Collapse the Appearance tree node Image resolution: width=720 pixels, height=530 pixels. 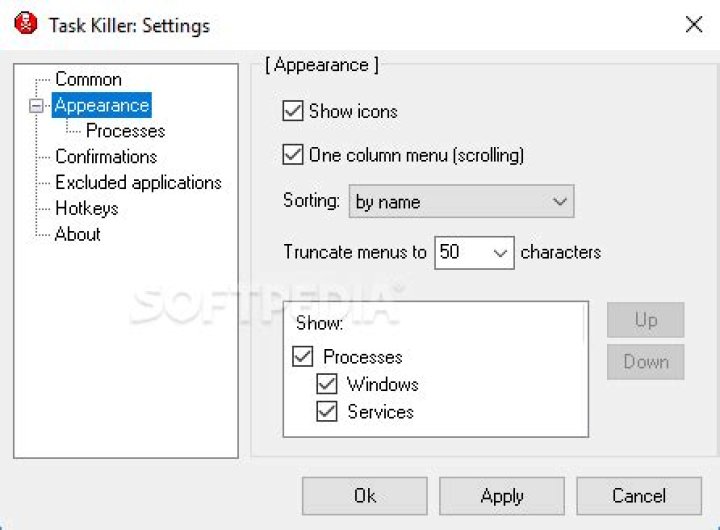coord(36,106)
